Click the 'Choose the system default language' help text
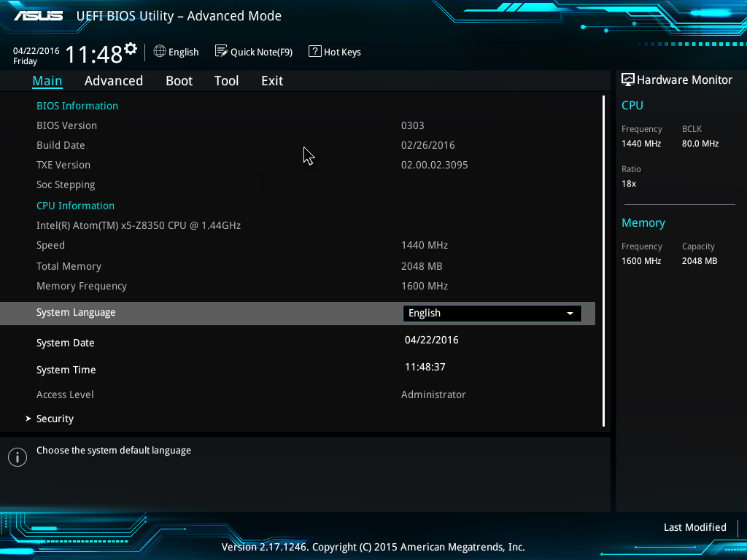This screenshot has height=560, width=747. pyautogui.click(x=113, y=451)
